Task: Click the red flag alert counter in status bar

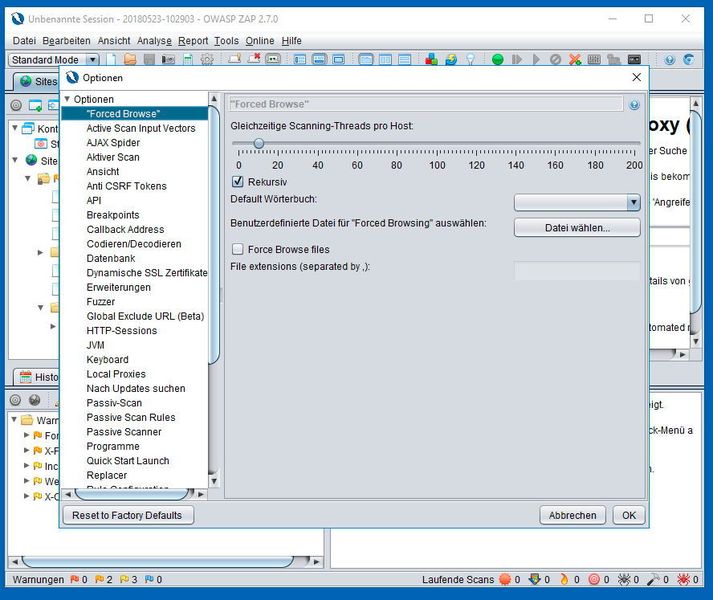Action: (78, 580)
